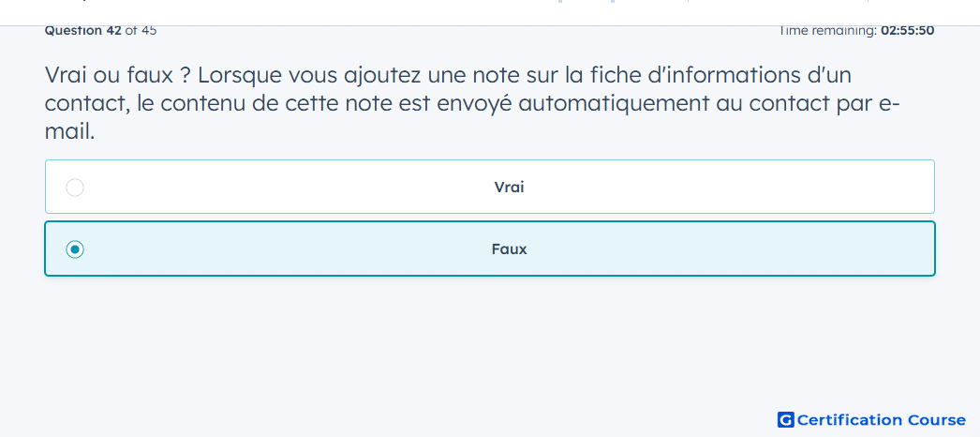Choose the highlighted Faux answer option box
Image resolution: width=980 pixels, height=437 pixels.
(490, 249)
